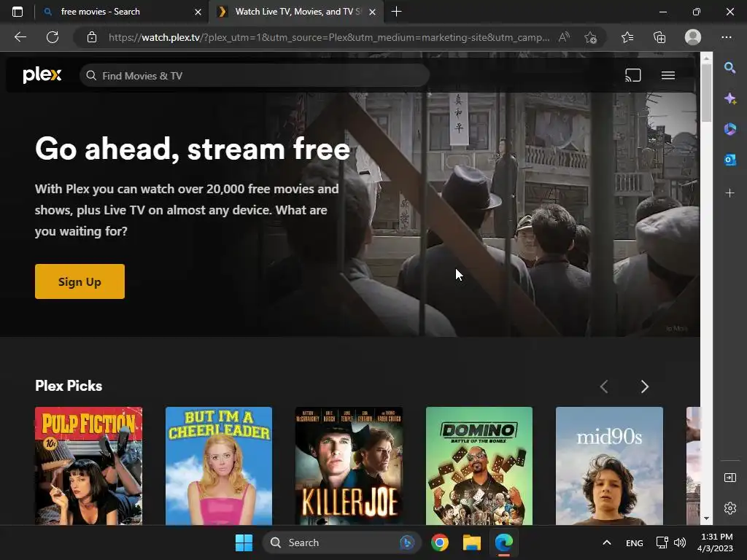The image size is (747, 560).
Task: Click the Windows taskbar Search box
Action: [x=341, y=542]
